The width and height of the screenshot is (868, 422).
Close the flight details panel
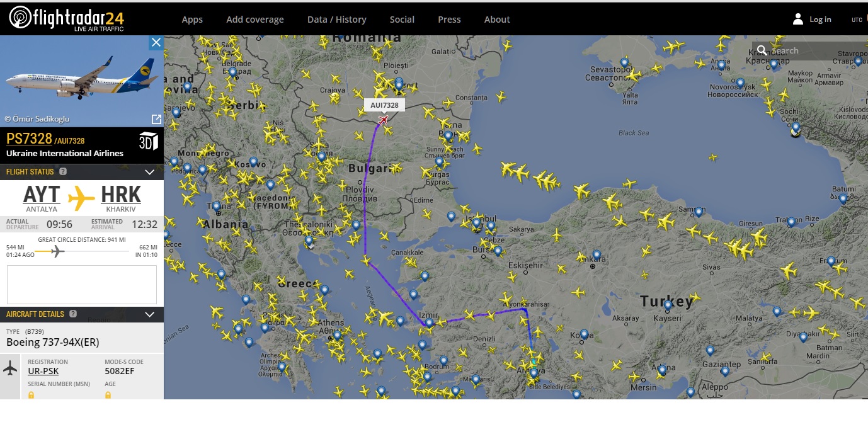point(156,42)
